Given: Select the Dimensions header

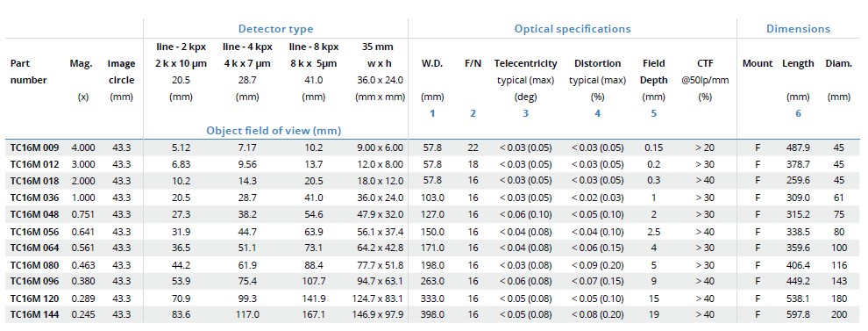Looking at the screenshot, I should pos(798,29).
